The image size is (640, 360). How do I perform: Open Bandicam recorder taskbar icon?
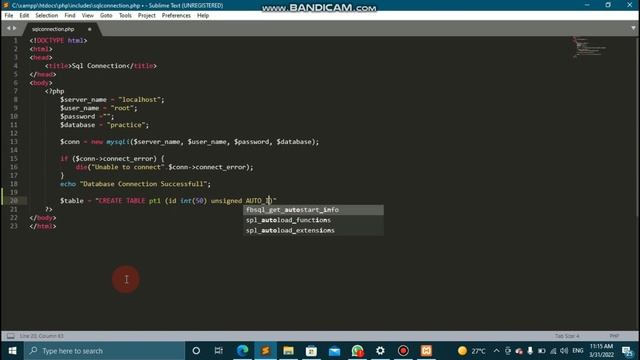pyautogui.click(x=403, y=351)
